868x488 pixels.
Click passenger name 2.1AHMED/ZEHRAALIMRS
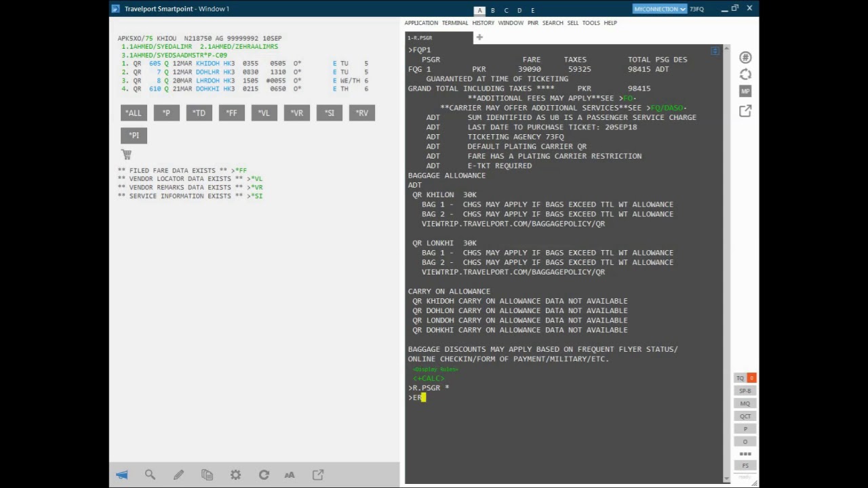click(239, 47)
